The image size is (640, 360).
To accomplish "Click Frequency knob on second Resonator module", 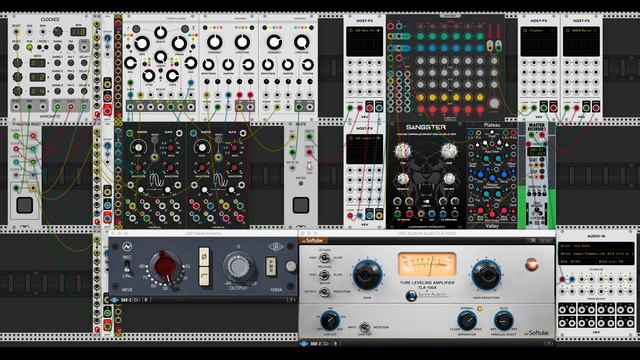I will [x=274, y=42].
